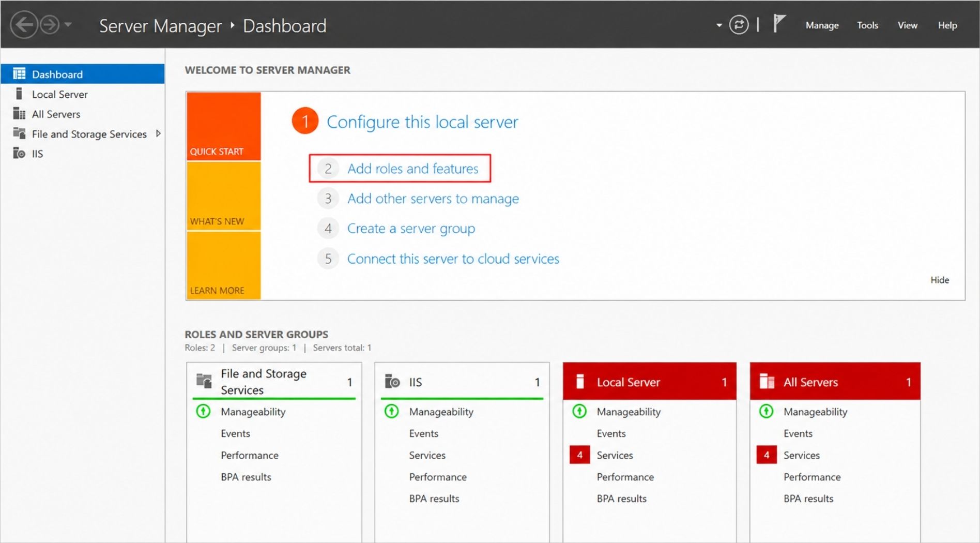Go back with the back arrow button
Screen dimensions: 980x543
(24, 25)
